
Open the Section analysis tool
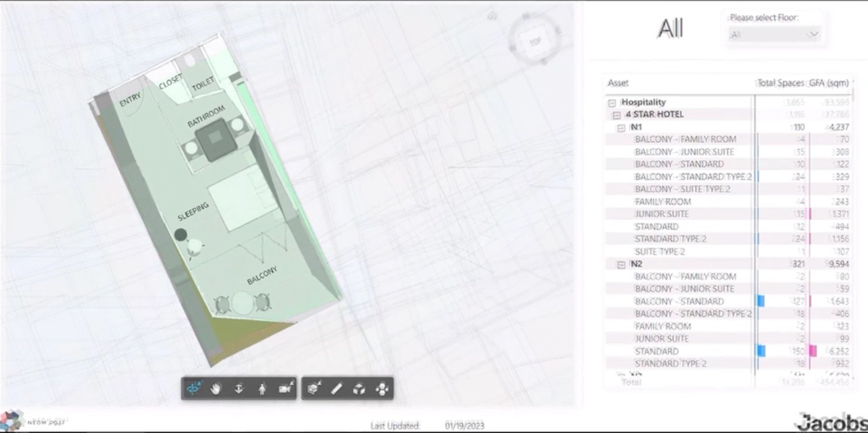coord(314,389)
